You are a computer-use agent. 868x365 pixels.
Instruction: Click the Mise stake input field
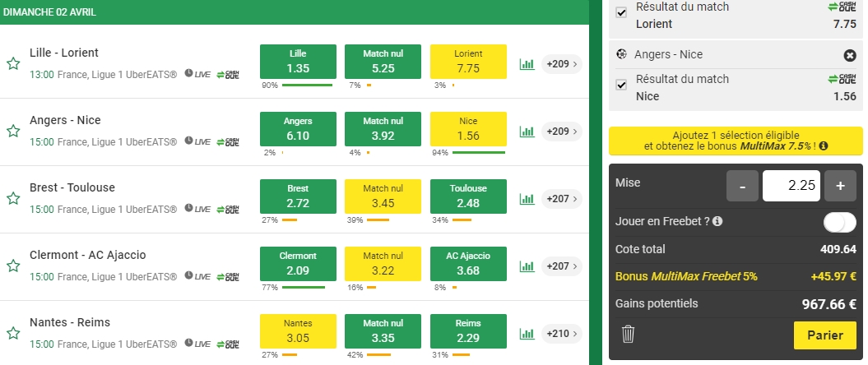click(791, 186)
